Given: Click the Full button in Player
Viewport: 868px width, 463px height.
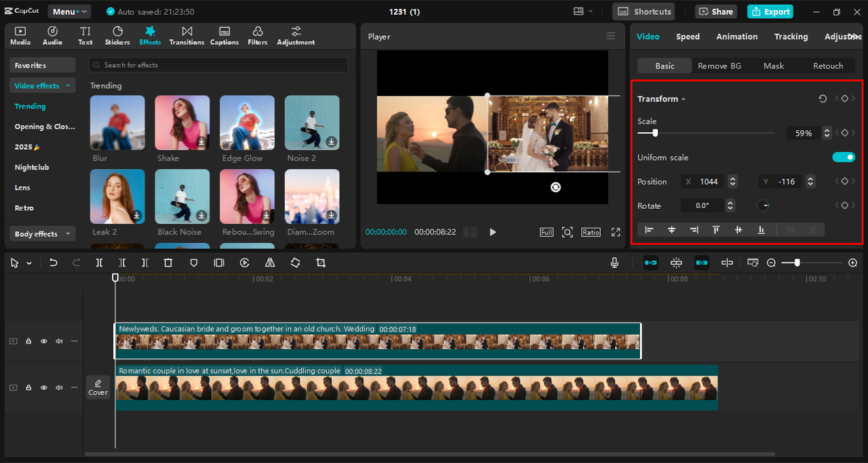Looking at the screenshot, I should 547,232.
